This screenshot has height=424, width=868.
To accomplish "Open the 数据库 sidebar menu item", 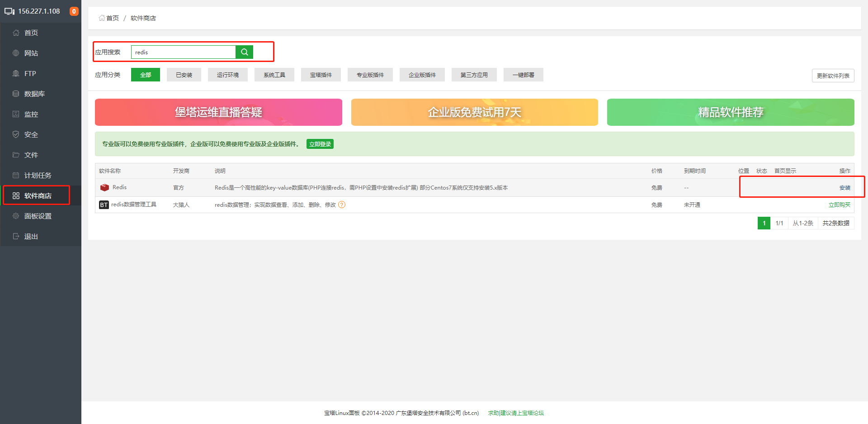I will [41, 94].
